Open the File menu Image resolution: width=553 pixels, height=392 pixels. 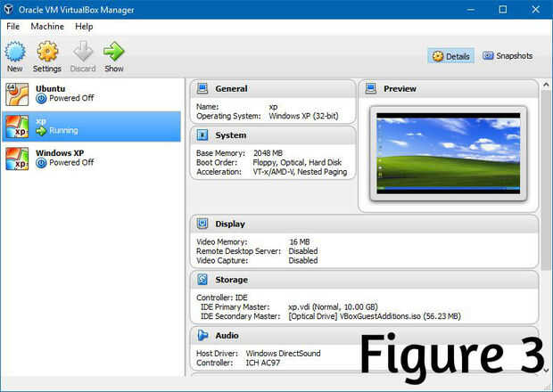[x=13, y=27]
